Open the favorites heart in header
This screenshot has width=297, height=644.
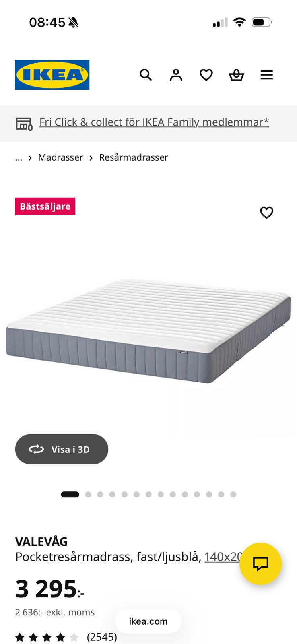(206, 75)
